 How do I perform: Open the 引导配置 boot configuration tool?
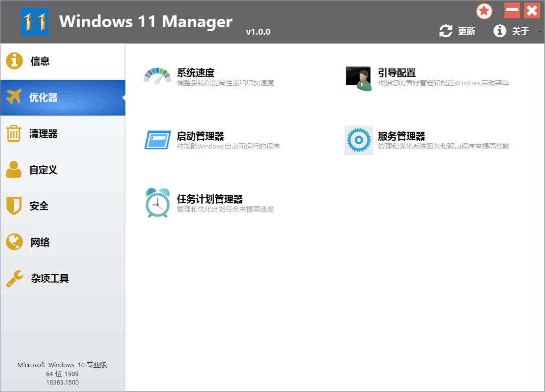(397, 73)
